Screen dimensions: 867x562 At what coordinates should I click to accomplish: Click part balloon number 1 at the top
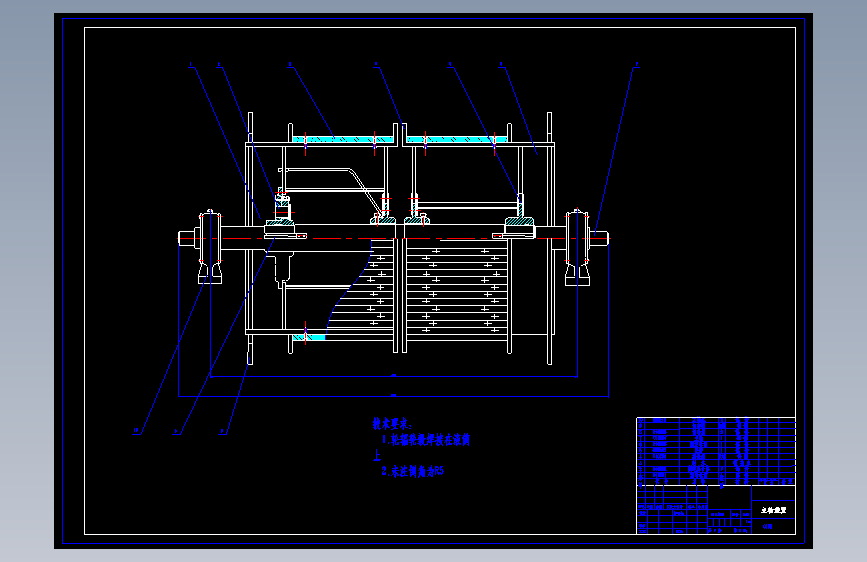pyautogui.click(x=191, y=65)
